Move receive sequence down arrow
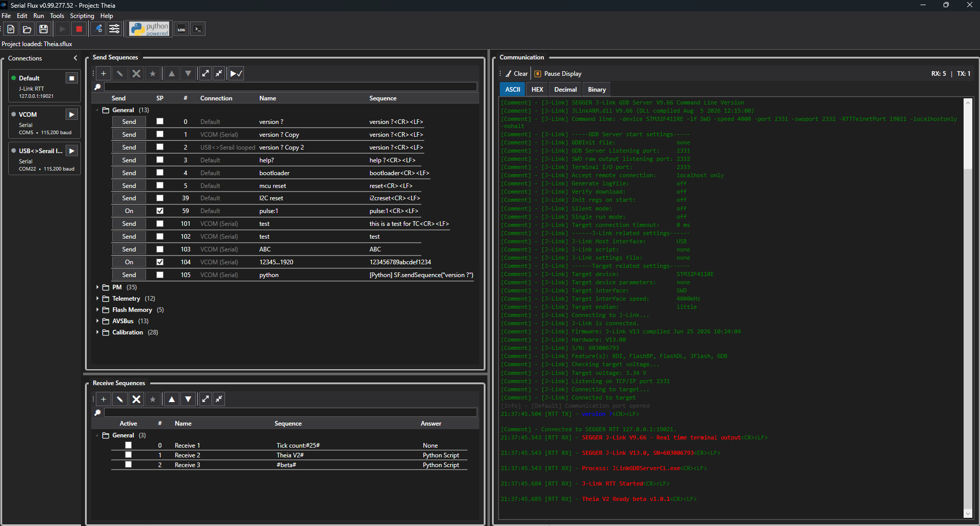This screenshot has width=980, height=526. [188, 399]
